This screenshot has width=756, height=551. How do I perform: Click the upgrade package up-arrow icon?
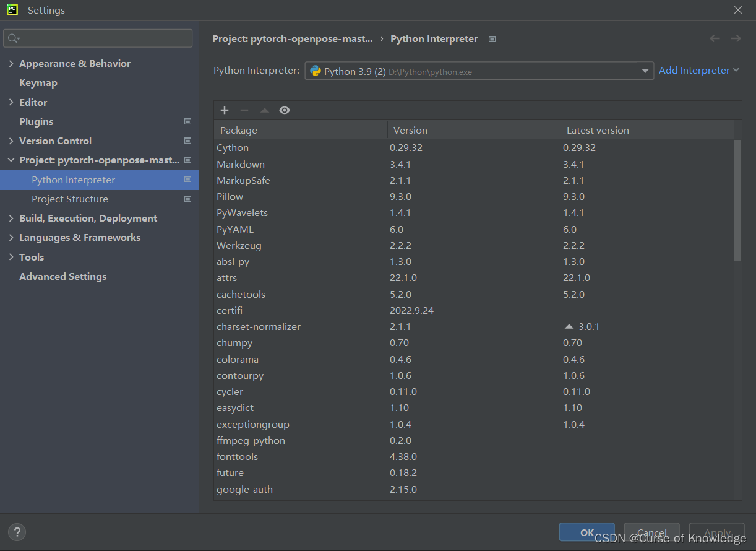pos(265,110)
